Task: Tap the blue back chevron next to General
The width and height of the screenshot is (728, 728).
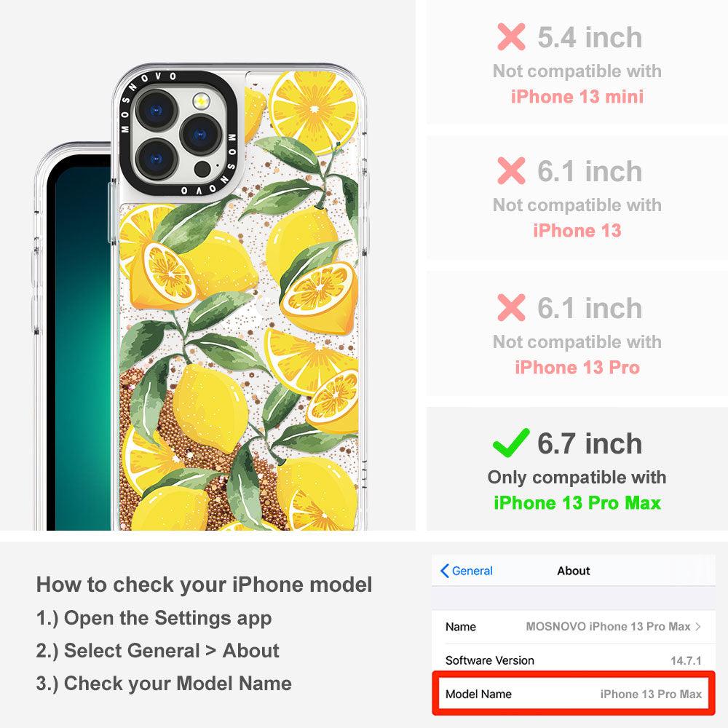Action: [444, 571]
